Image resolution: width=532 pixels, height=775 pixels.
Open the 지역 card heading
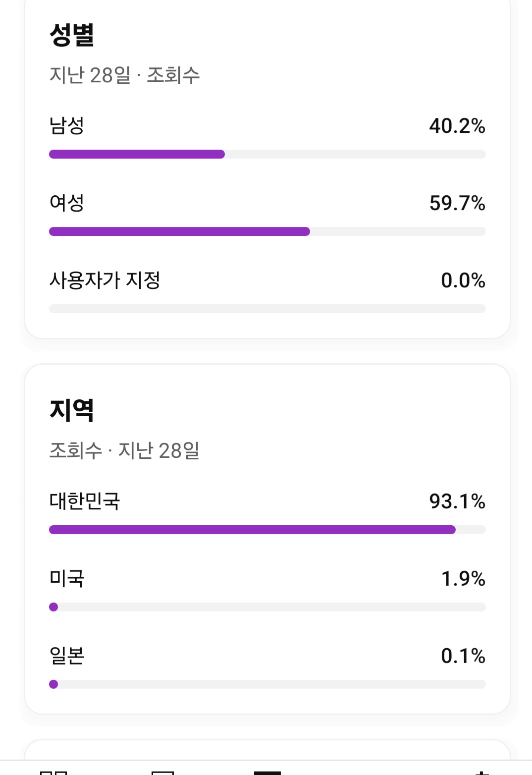click(72, 410)
